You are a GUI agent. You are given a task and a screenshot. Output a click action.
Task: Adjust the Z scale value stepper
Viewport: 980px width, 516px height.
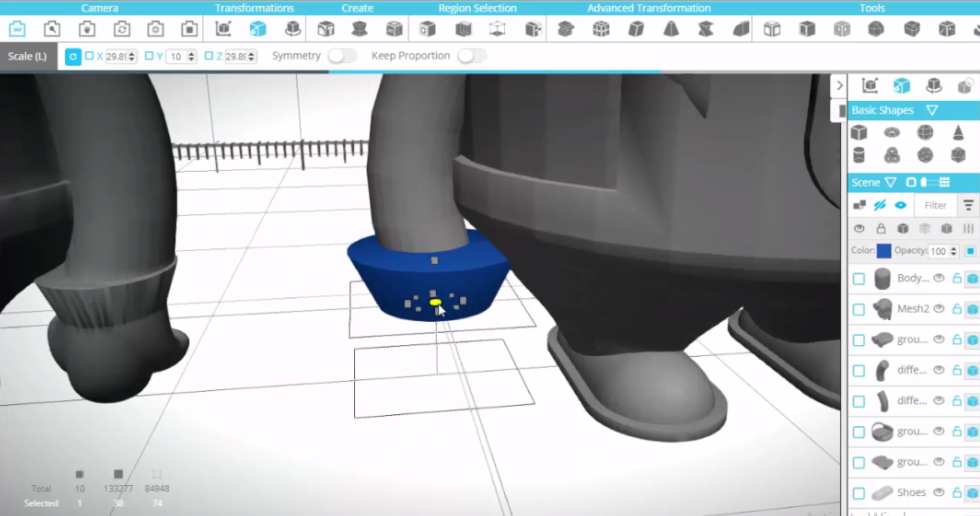tap(252, 57)
